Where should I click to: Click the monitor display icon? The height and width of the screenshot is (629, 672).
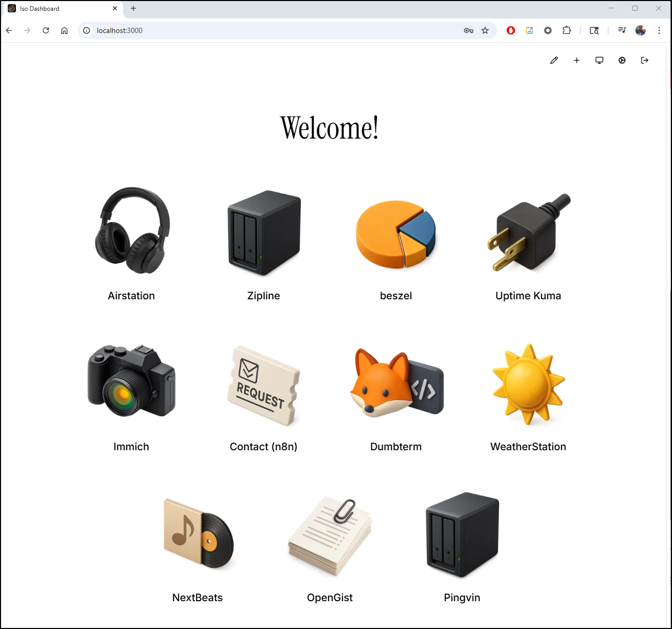[x=599, y=60]
